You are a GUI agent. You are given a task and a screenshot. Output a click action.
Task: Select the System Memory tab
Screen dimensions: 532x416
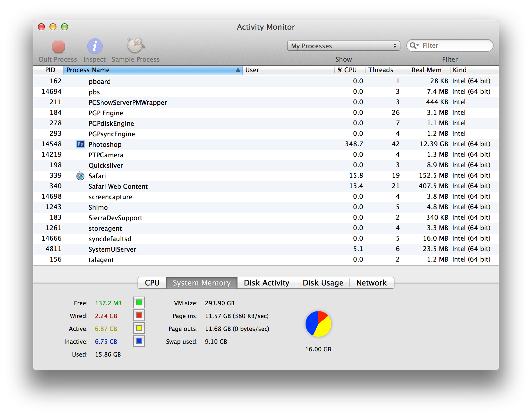click(x=202, y=283)
